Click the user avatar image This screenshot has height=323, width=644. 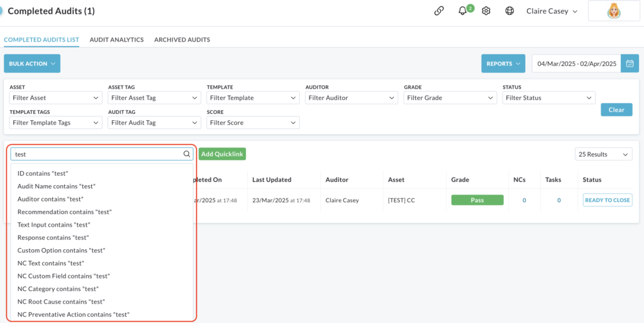point(614,11)
